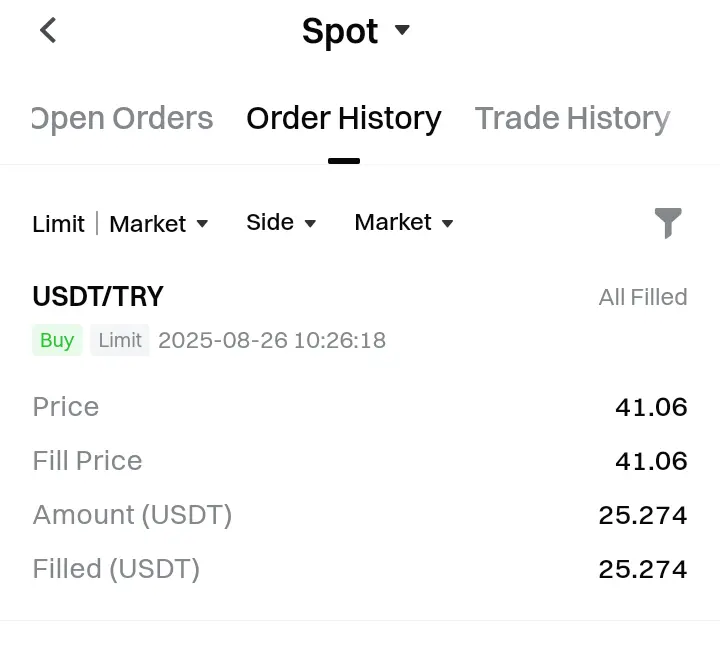The height and width of the screenshot is (653, 720).
Task: Click the Filled (USDT) row
Action: (x=360, y=569)
